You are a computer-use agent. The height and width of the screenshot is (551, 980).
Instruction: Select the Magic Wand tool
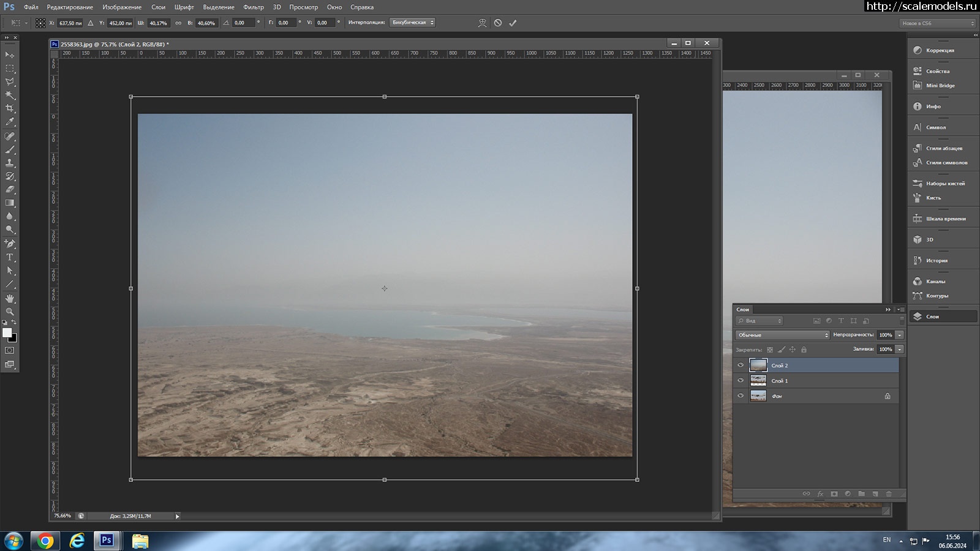(10, 95)
